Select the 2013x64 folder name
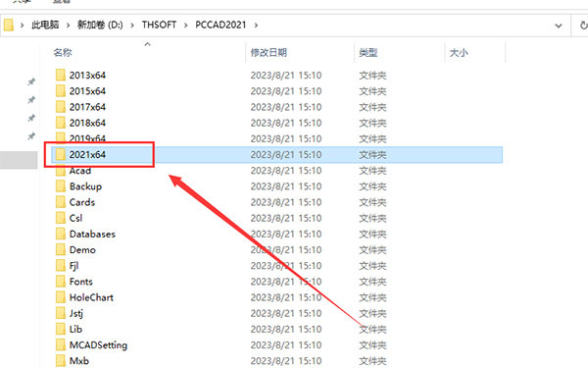 click(87, 76)
